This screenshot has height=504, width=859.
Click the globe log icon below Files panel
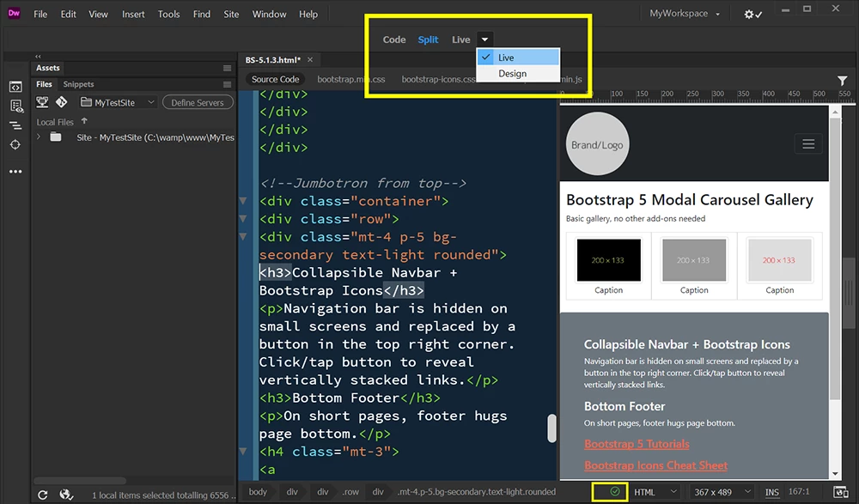pos(66,495)
